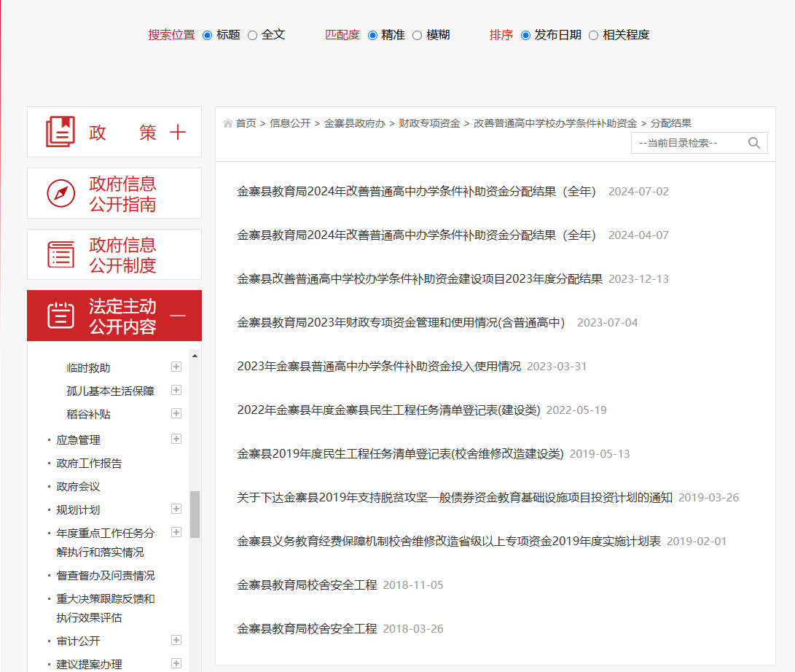Click the policy document icon beside 政策

click(x=60, y=132)
